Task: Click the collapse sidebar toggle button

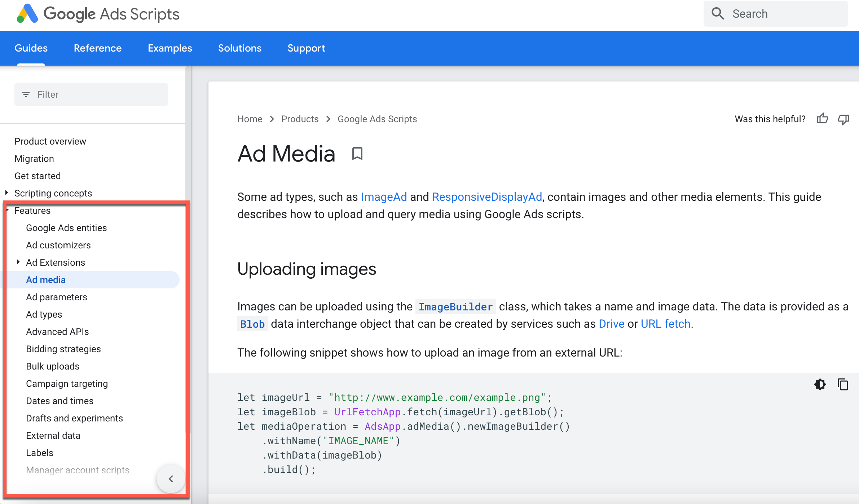Action: coord(170,478)
